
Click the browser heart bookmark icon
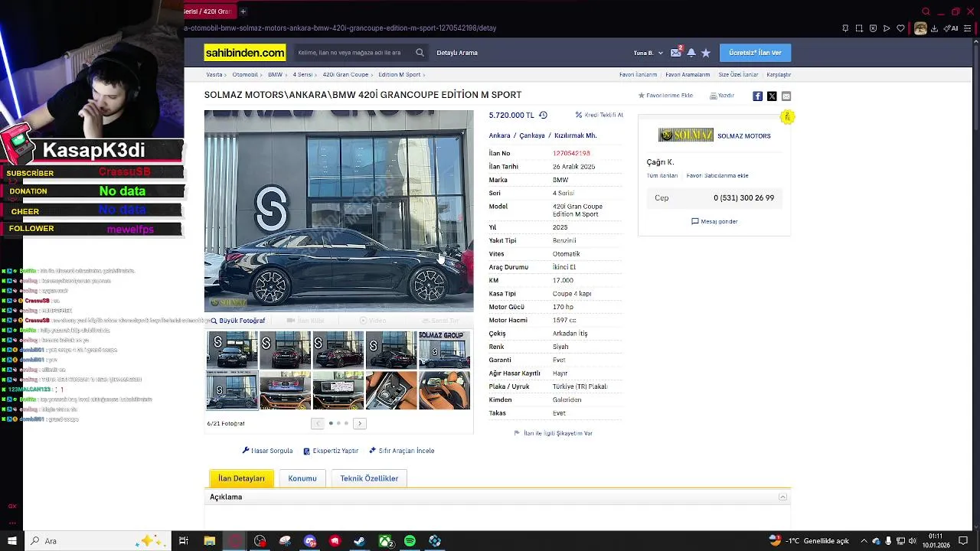pos(900,28)
